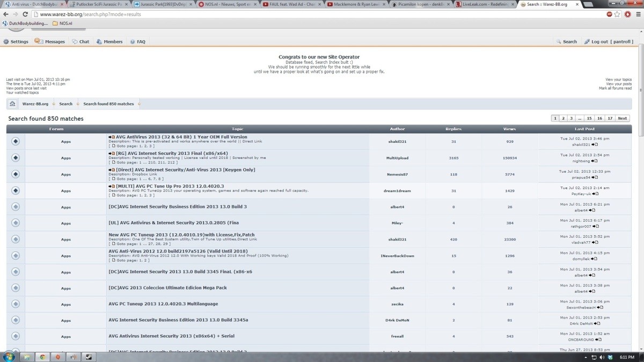Screen dimensions: 644x362
Task: Click the Mark all forums read link
Action: [x=615, y=88]
